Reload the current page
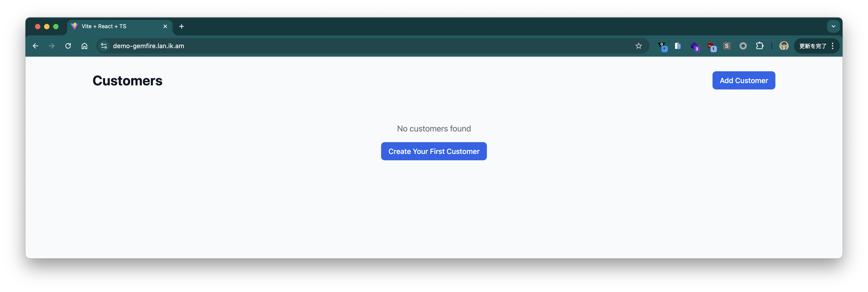This screenshot has width=868, height=292. (68, 46)
